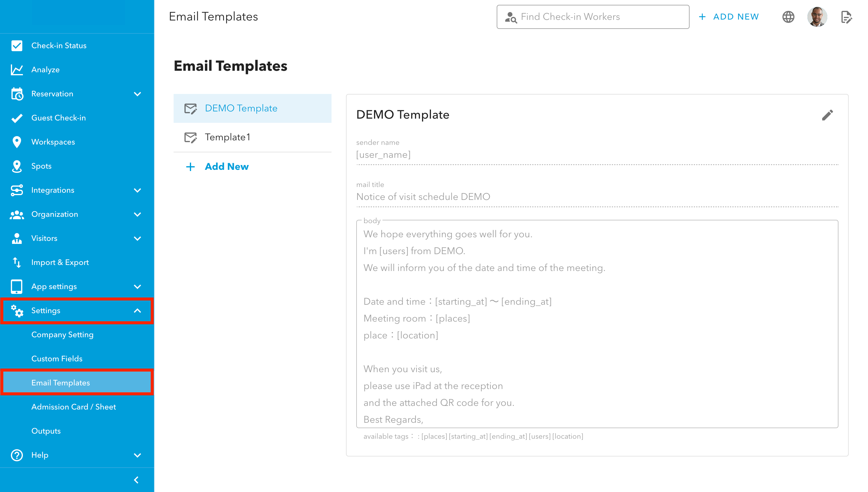Click the plus icon beside ADD NEW header button
The height and width of the screenshot is (492, 868).
[702, 17]
